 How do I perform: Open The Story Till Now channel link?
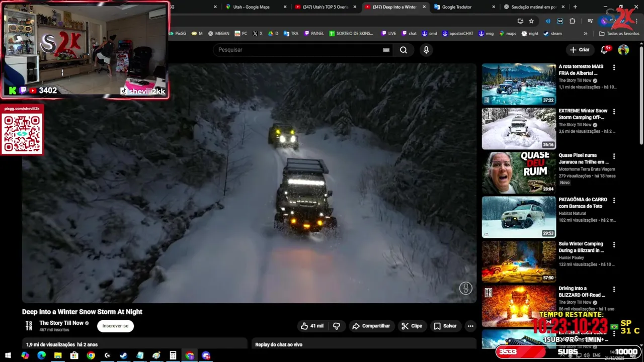point(61,323)
